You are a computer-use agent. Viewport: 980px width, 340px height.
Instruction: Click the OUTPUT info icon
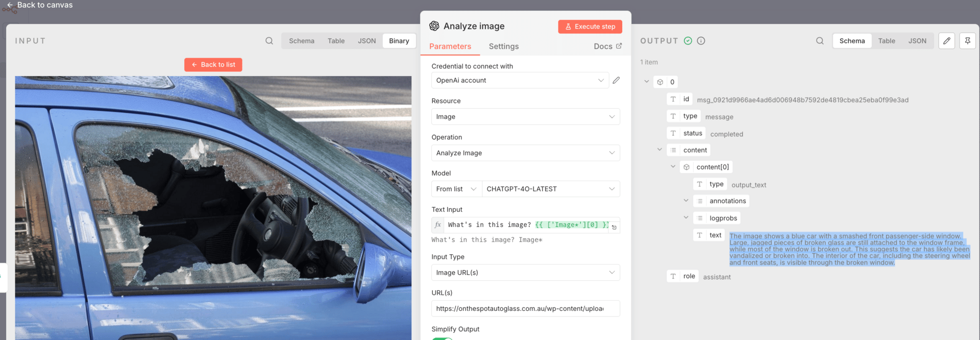[701, 41]
